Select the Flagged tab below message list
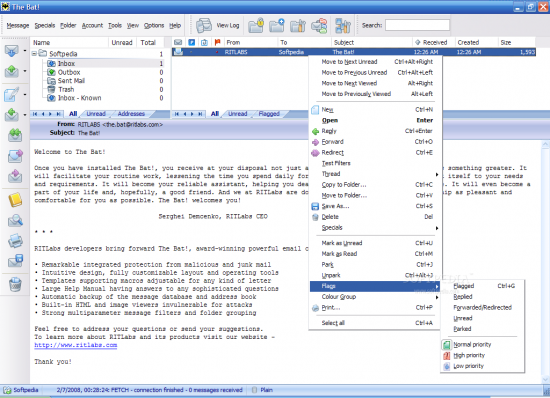 269,114
